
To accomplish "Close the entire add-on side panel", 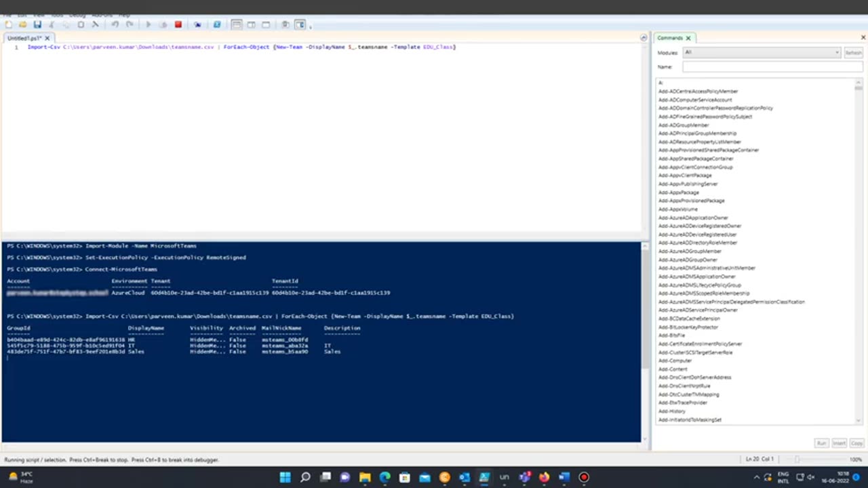I will pyautogui.click(x=863, y=38).
